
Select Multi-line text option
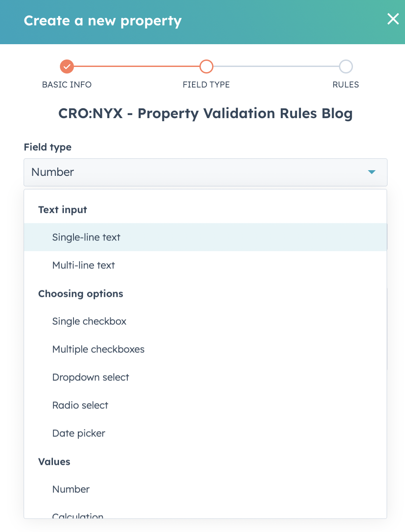pyautogui.click(x=84, y=265)
